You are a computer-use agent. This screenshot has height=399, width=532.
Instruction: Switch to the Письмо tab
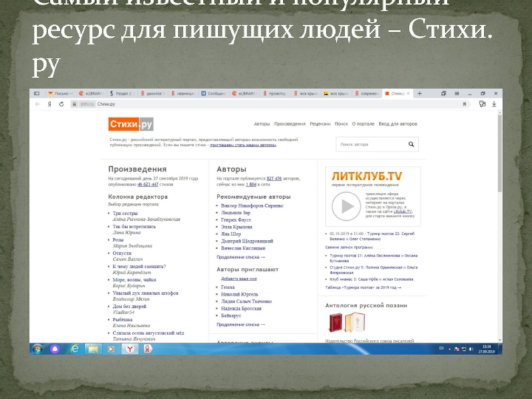pyautogui.click(x=61, y=93)
